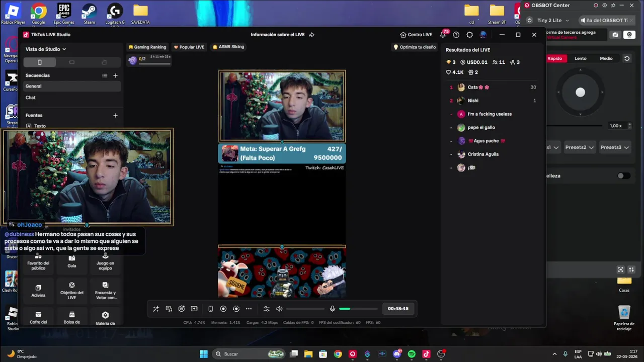
Task: Pin the OBSBOT Center window
Action: tap(613, 6)
